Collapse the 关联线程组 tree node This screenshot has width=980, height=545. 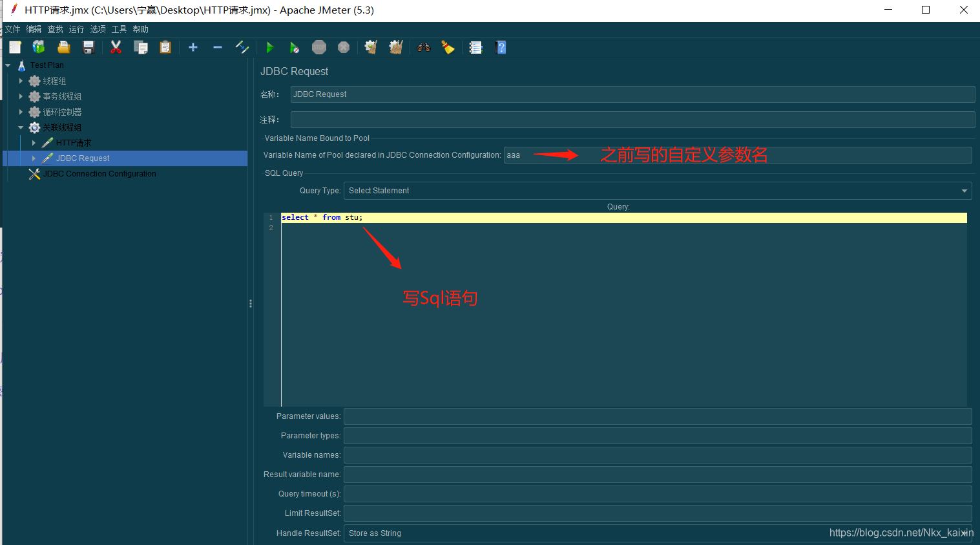[x=21, y=127]
